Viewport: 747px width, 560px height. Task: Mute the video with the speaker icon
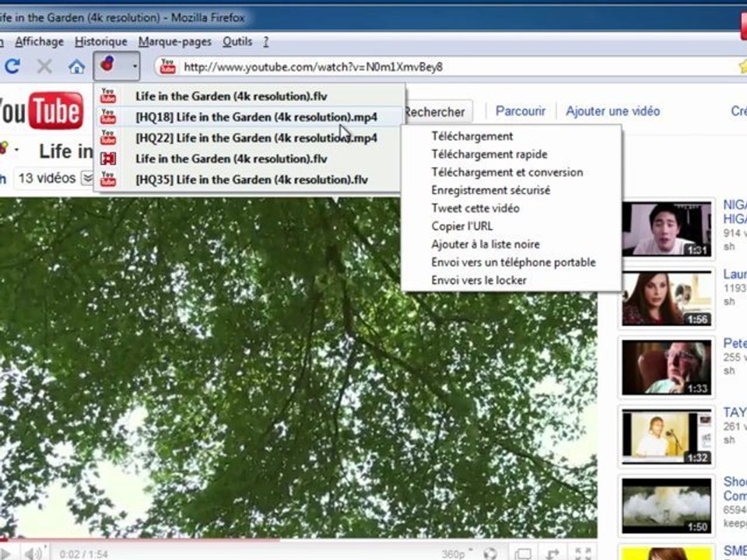pyautogui.click(x=33, y=553)
